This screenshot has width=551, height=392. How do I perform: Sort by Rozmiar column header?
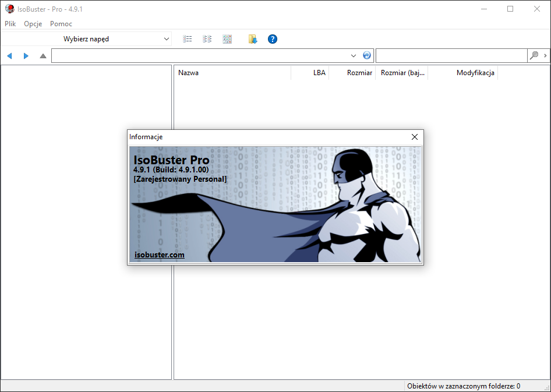tap(352, 73)
